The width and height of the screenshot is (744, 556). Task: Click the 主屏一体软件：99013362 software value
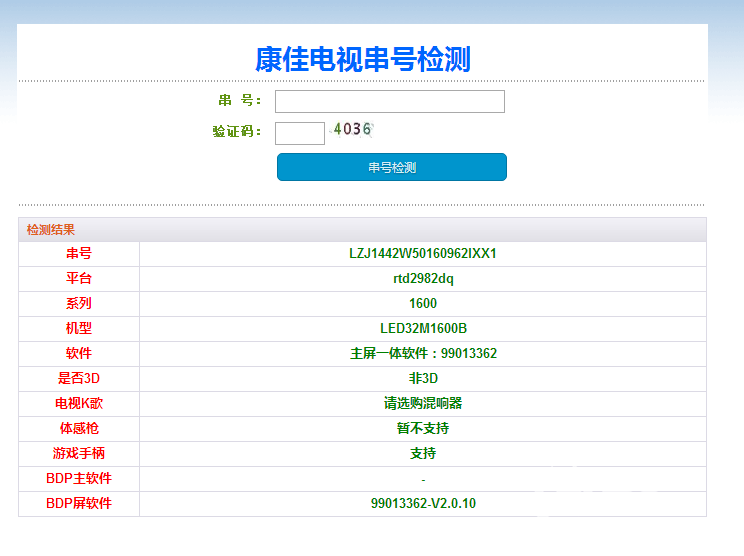422,354
